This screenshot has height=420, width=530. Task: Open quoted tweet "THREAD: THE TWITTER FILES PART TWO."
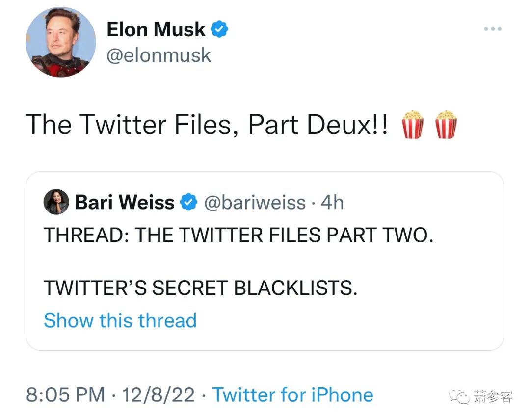238,236
